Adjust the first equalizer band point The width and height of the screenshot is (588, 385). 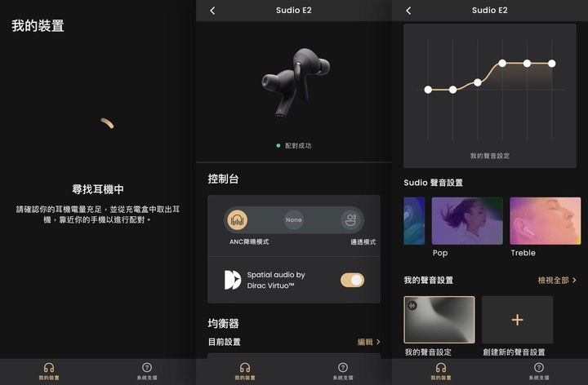point(428,90)
